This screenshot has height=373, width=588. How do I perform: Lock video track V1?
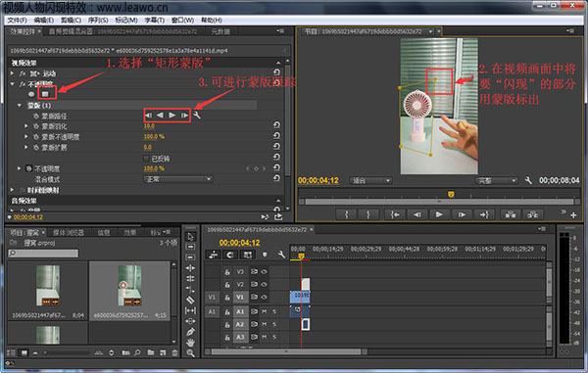[x=227, y=298]
